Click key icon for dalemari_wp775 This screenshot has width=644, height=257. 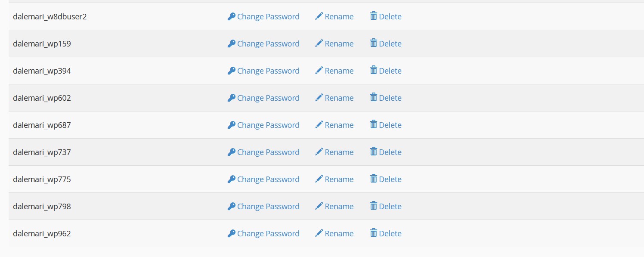tap(232, 179)
